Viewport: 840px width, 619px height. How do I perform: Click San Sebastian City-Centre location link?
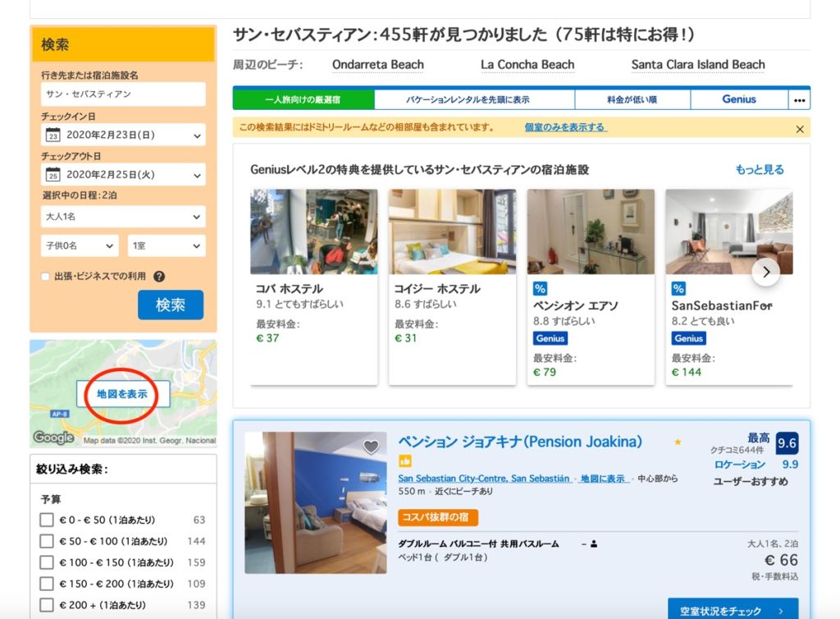[484, 478]
